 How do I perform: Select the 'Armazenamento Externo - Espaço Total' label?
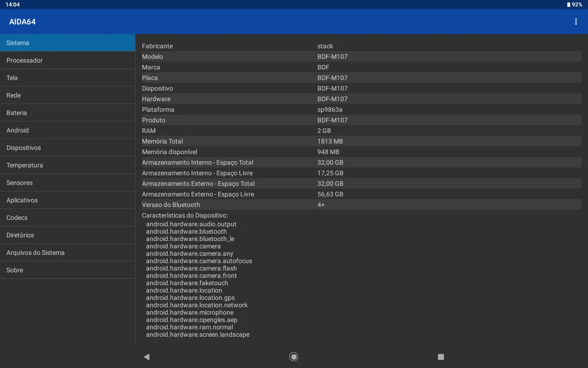pos(198,184)
